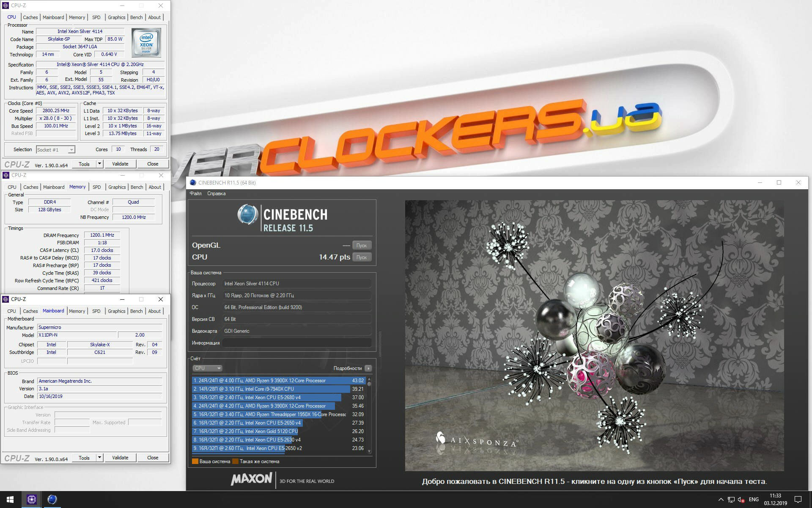Select the AMD Ryzen 9 3900X 43.02 row

(x=278, y=381)
